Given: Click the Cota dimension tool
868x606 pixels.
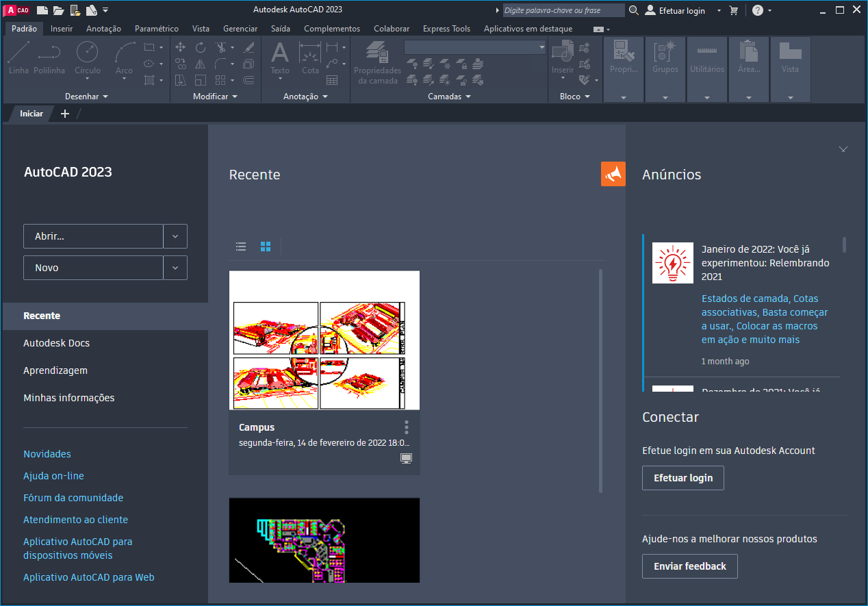Looking at the screenshot, I should 310,58.
